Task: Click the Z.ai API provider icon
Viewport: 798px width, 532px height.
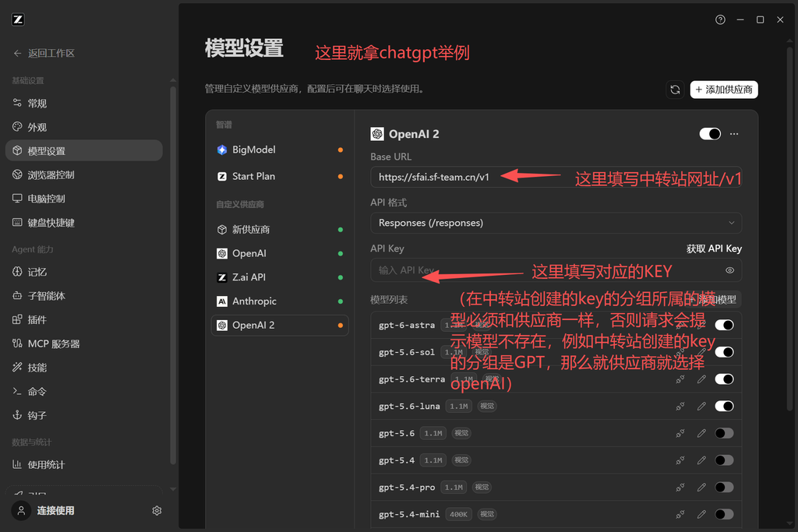Action: click(x=222, y=277)
